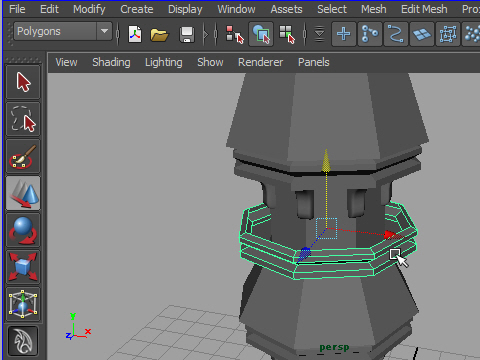Grab the yellow Y-axis move handle
Screen dimensions: 480x360
point(326,161)
